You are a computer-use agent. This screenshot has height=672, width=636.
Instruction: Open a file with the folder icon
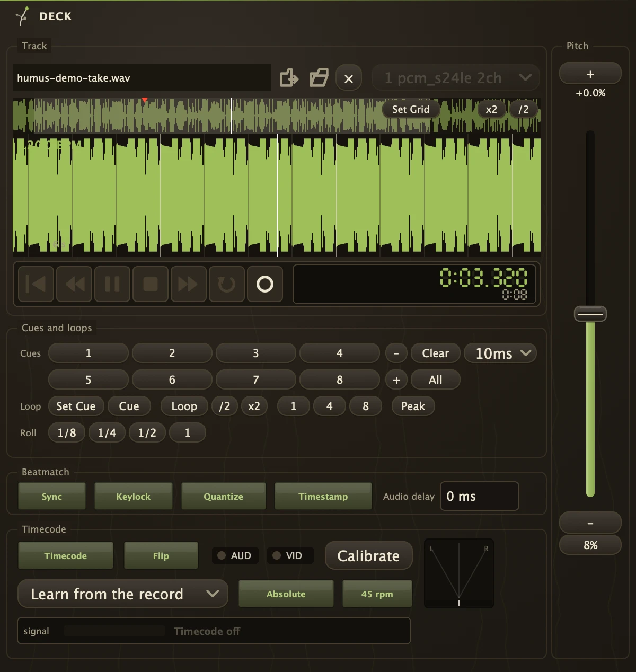pyautogui.click(x=319, y=78)
